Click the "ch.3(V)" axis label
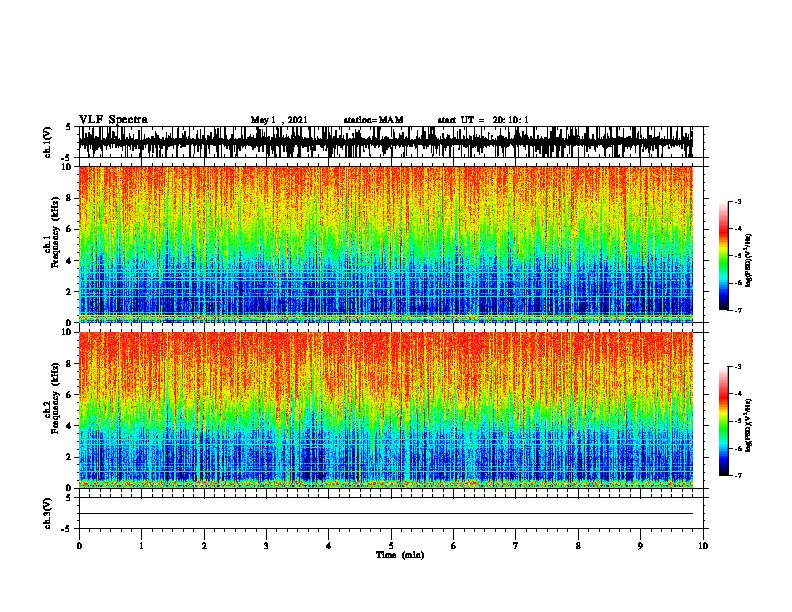 [x=47, y=513]
